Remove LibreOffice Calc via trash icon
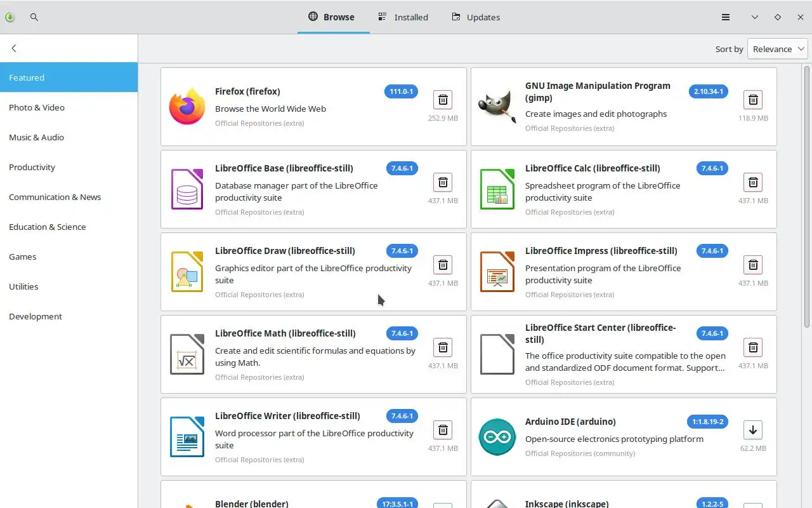Screen dimensions: 812x508 click(753, 182)
